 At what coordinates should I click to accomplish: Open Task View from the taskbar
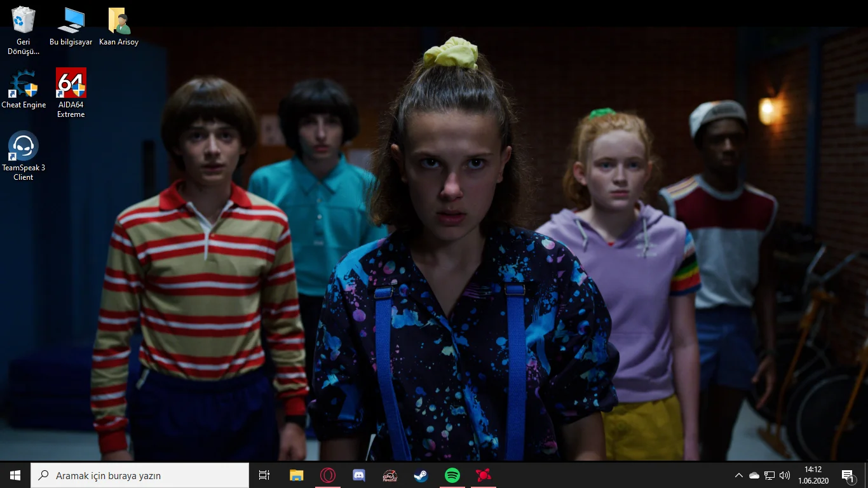pos(264,475)
